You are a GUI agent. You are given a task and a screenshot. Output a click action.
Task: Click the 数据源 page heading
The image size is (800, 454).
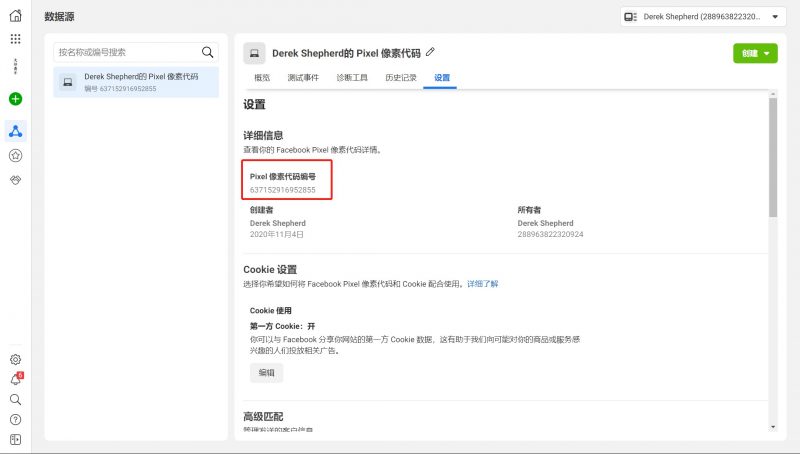(x=59, y=16)
